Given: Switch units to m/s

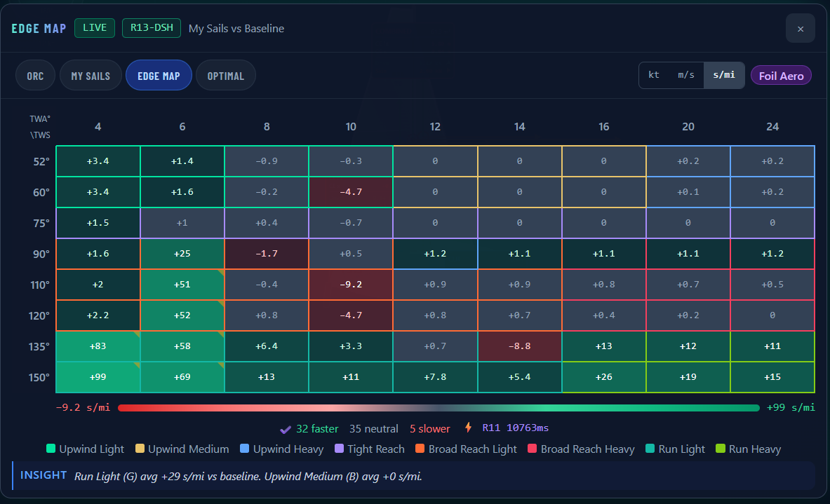Looking at the screenshot, I should point(686,75).
